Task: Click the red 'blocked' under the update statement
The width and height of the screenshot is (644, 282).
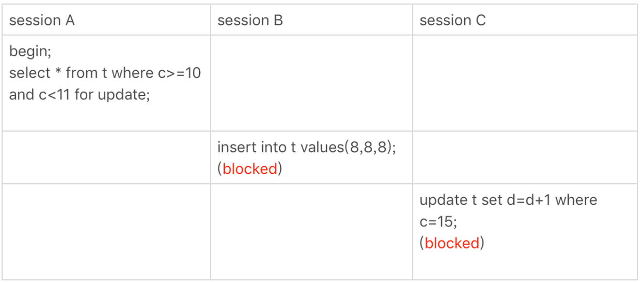Action: (452, 243)
